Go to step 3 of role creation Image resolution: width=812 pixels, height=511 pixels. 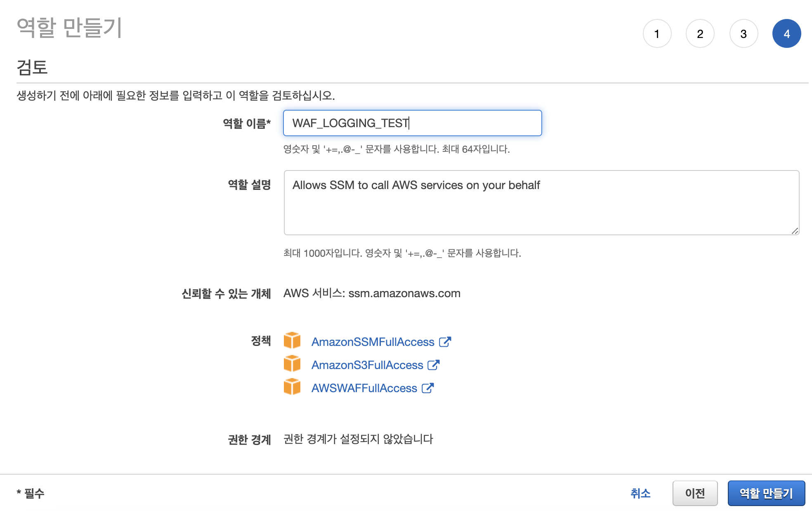point(743,33)
